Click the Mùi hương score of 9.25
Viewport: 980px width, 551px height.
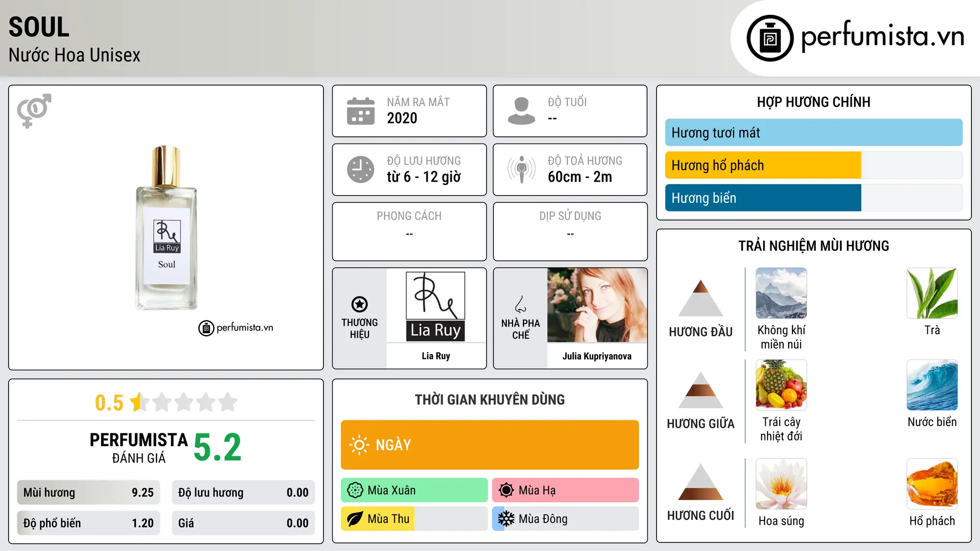(x=143, y=493)
